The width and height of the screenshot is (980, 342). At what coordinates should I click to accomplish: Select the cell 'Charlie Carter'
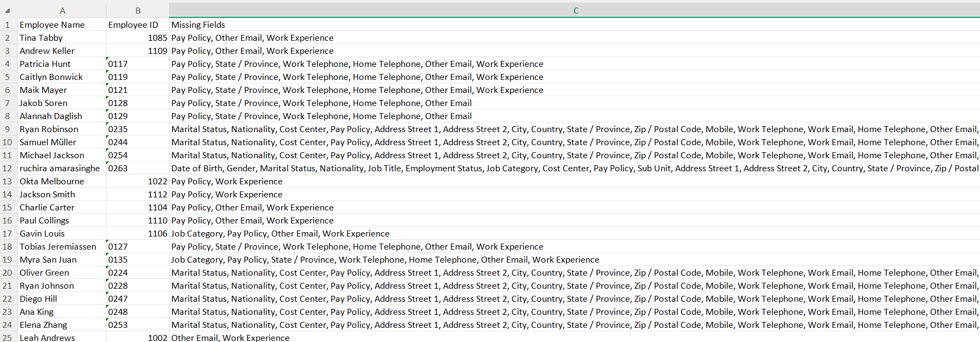(x=62, y=207)
